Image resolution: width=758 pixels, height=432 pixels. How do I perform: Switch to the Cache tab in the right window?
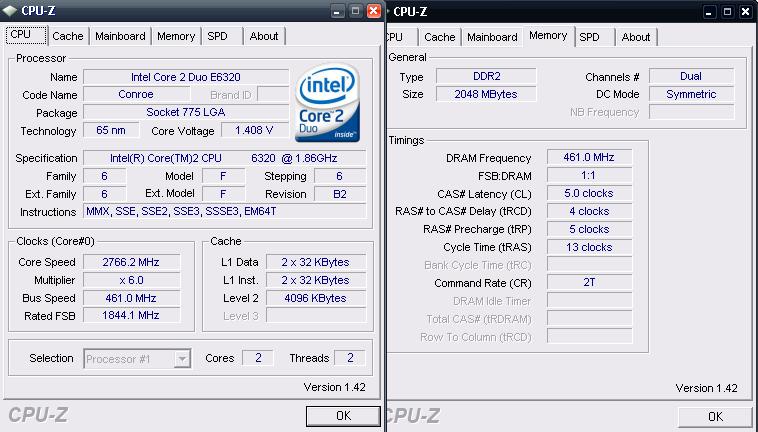click(439, 37)
